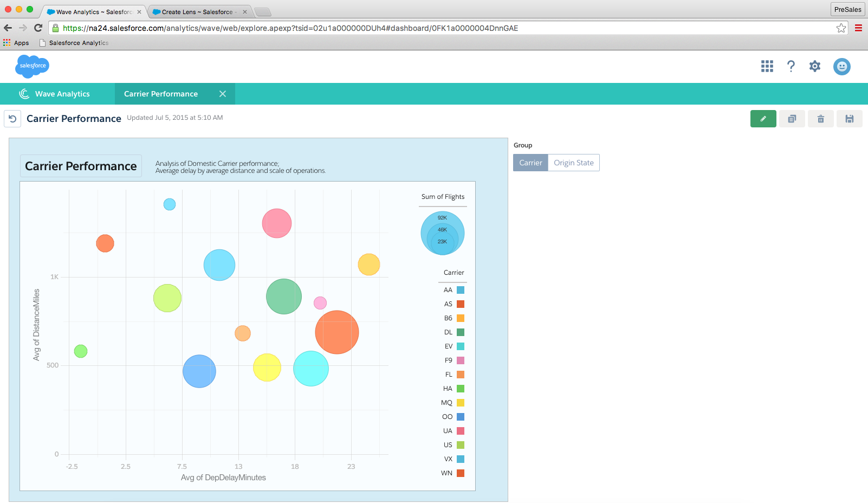Image resolution: width=868 pixels, height=503 pixels.
Task: Click the EV legend color swatch
Action: [x=461, y=346]
